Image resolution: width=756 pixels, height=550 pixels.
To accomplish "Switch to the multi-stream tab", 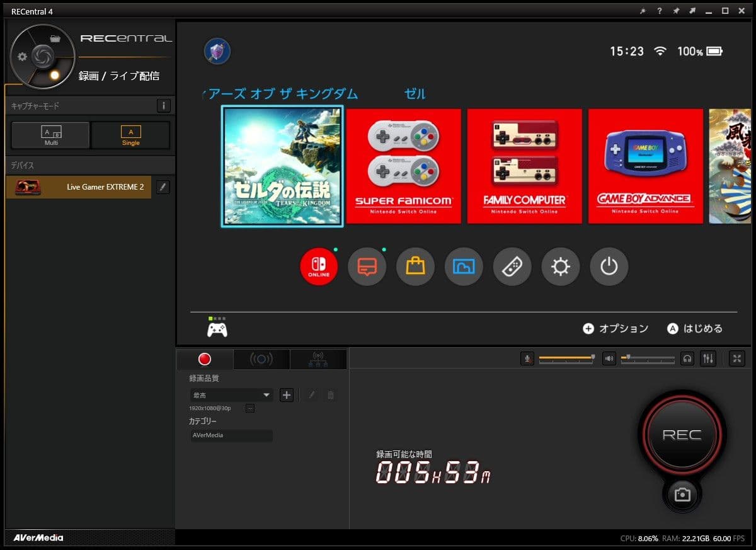I will coord(318,359).
